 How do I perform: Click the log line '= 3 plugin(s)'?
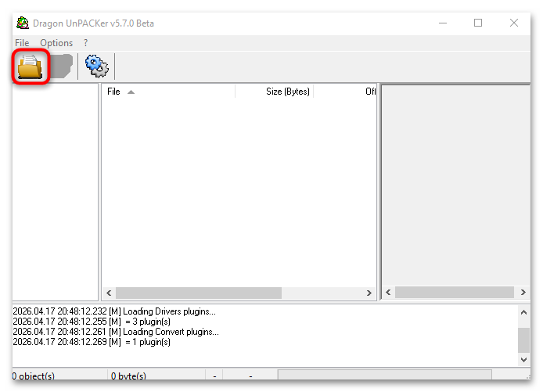(92, 322)
